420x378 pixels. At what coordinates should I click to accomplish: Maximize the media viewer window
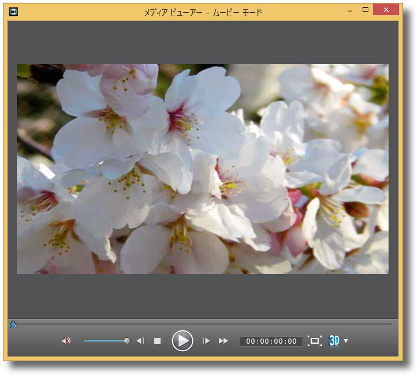pyautogui.click(x=365, y=10)
